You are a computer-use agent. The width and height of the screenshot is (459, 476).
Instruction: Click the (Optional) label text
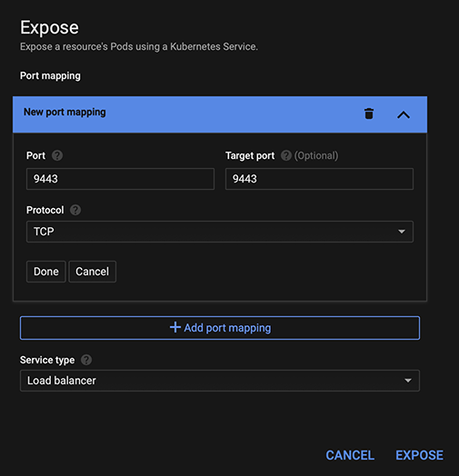tap(316, 155)
